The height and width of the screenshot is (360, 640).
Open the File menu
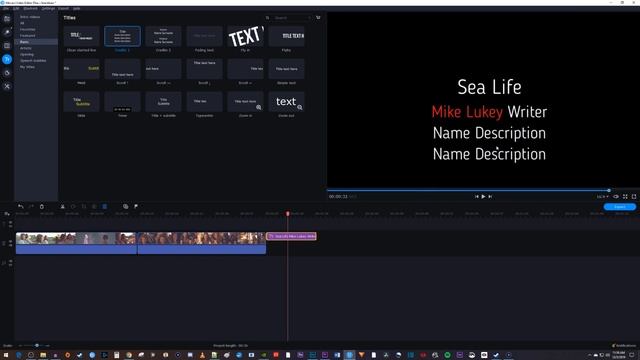point(6,8)
